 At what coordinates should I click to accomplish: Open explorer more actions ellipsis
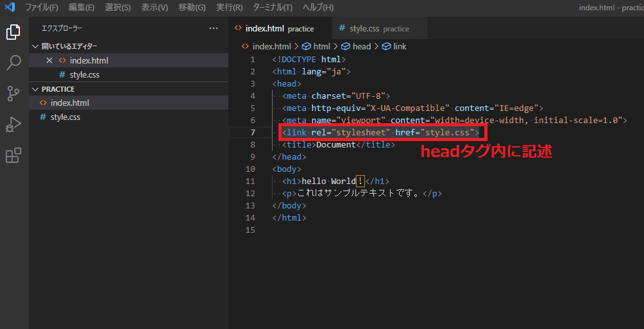tap(214, 28)
